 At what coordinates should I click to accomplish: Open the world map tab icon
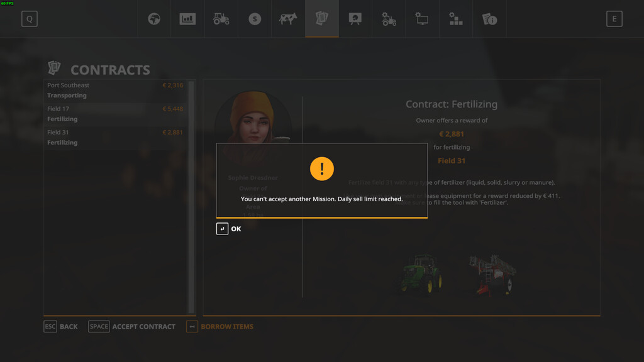pyautogui.click(x=154, y=19)
